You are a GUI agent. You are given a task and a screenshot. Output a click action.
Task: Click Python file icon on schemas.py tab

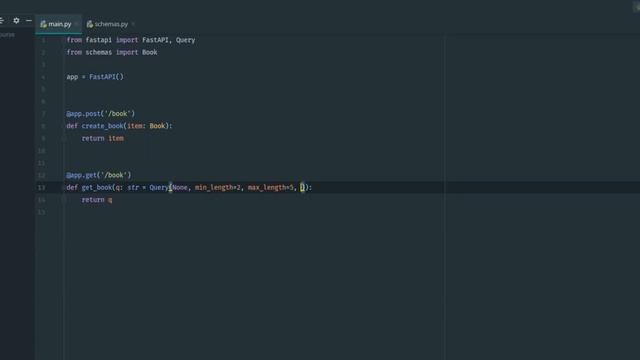click(89, 24)
